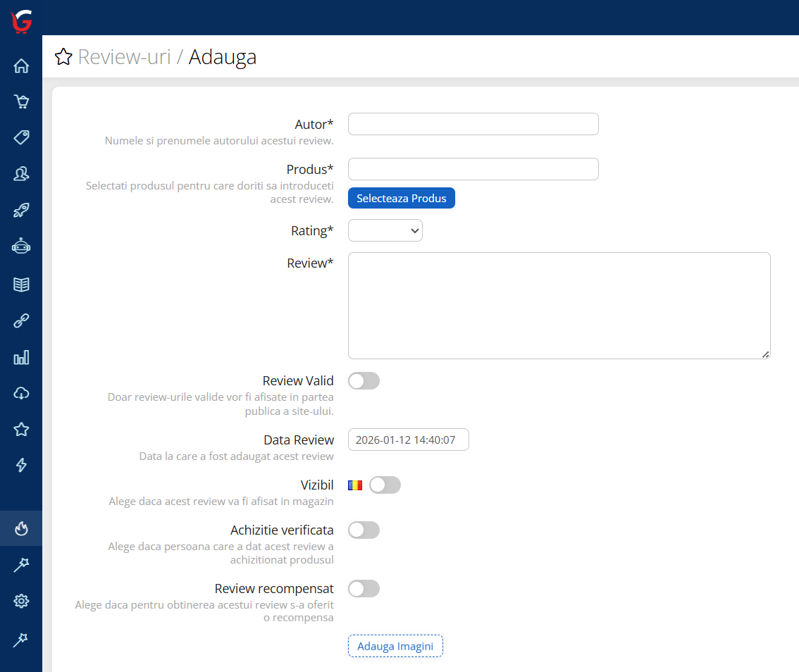Click the home icon in the sidebar
The image size is (799, 672).
tap(21, 66)
